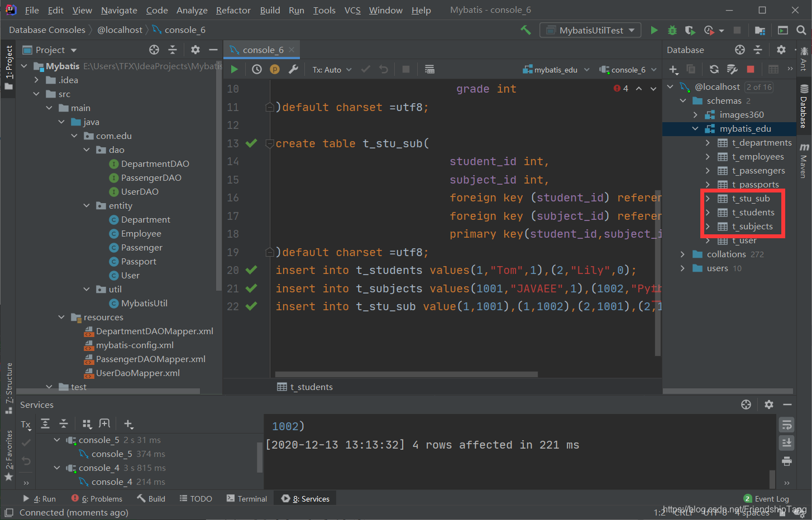Toggle the Database side tool window
Viewport: 812px width, 520px height.
[804, 106]
